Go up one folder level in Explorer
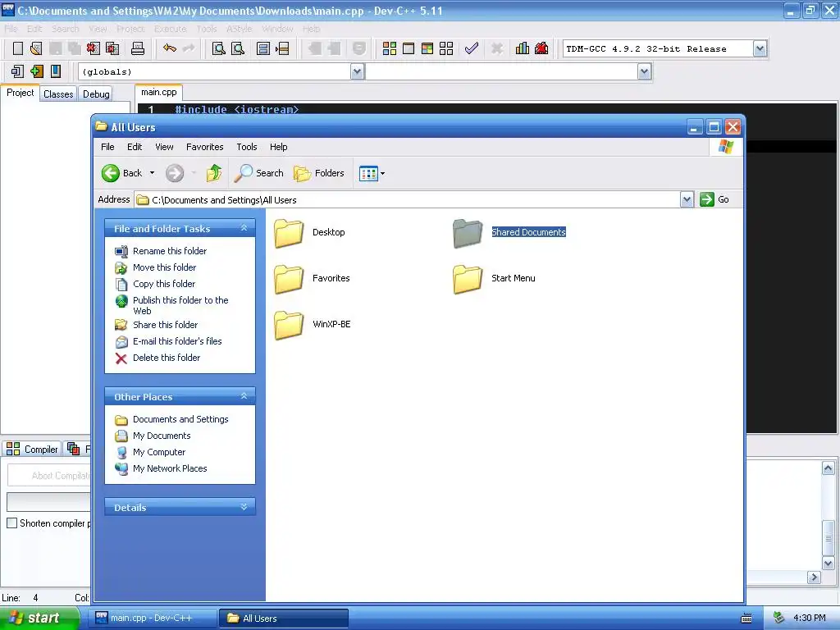Image resolution: width=840 pixels, height=630 pixels. [x=214, y=173]
